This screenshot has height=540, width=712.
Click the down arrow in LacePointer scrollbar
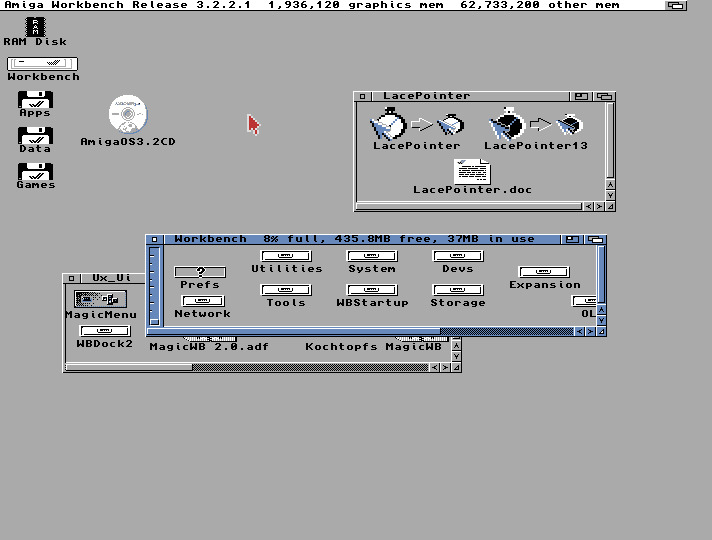(x=610, y=195)
